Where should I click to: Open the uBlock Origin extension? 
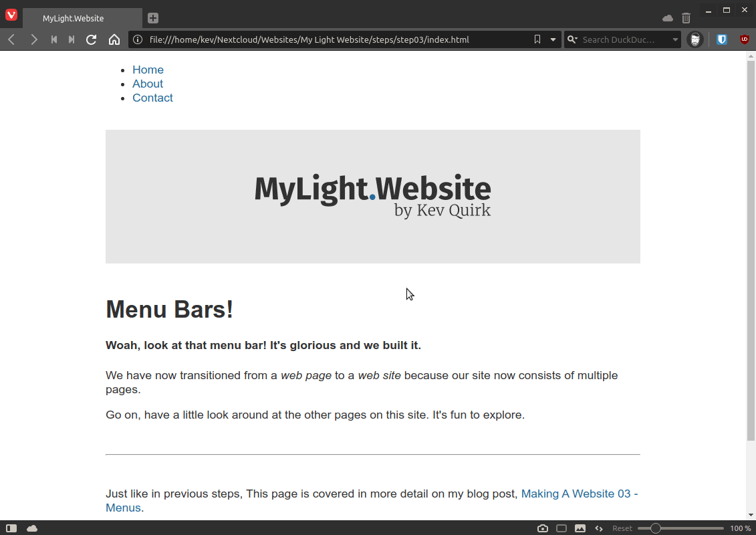coord(744,39)
